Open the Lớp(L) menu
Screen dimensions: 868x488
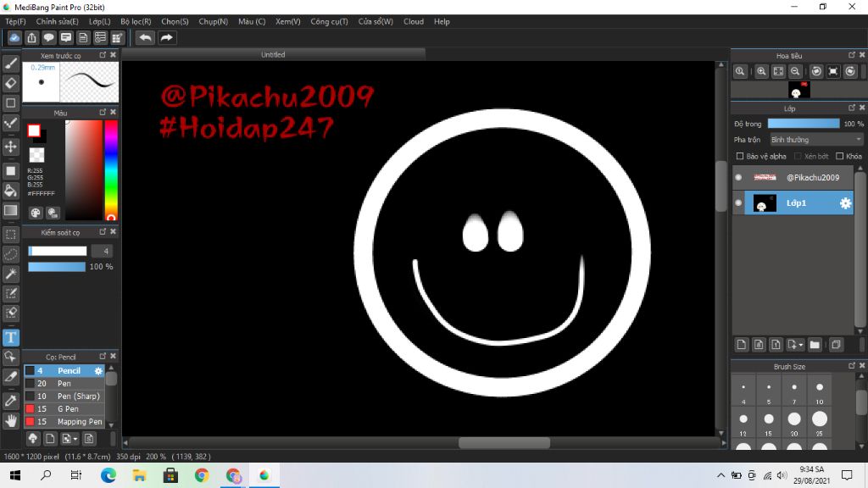point(100,21)
